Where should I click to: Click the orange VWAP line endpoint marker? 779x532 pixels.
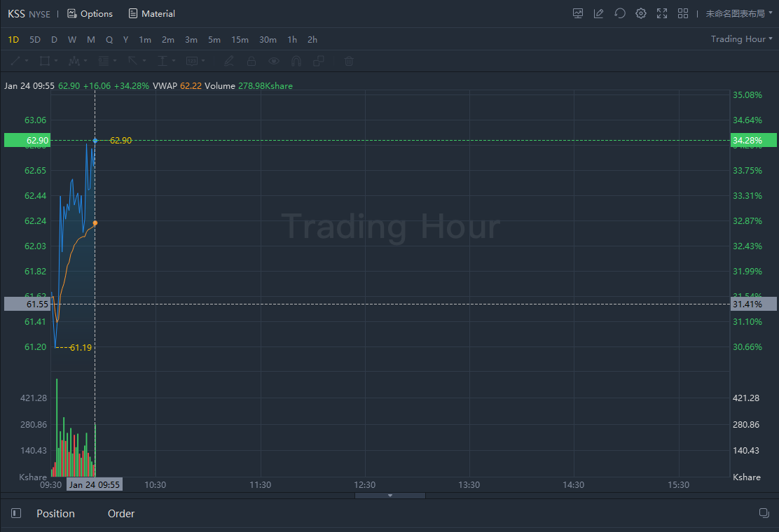[95, 223]
